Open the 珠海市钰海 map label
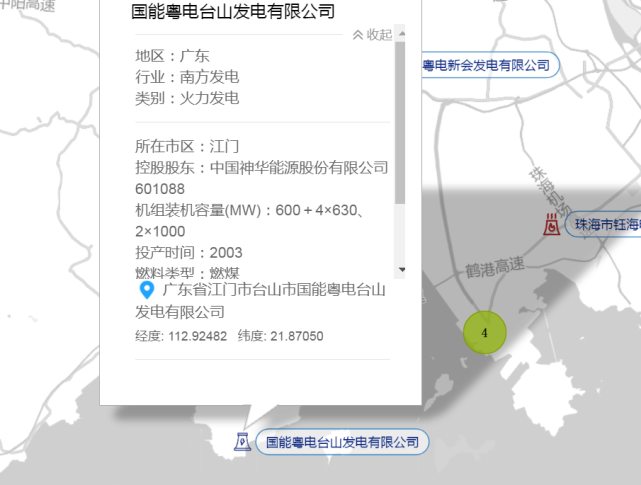 tap(603, 224)
